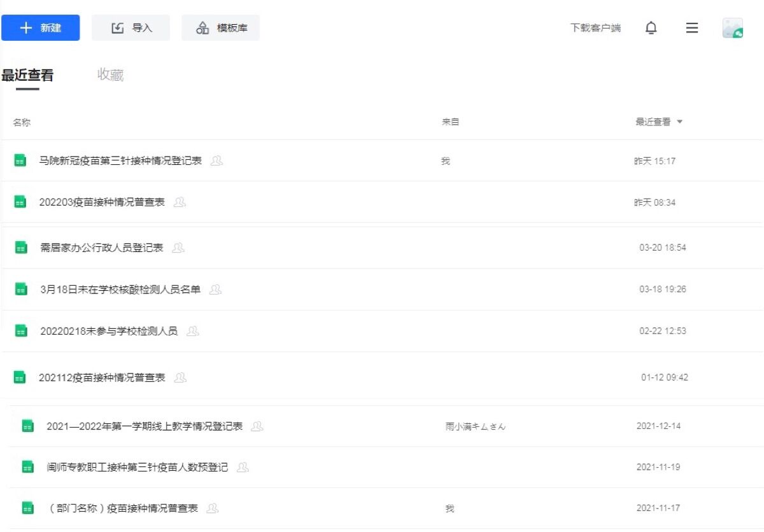Viewport: 764px width, 532px height.
Task: Click share icon beside 闽师专教职工接种第三针疫苗人数预登记
Action: 243,467
